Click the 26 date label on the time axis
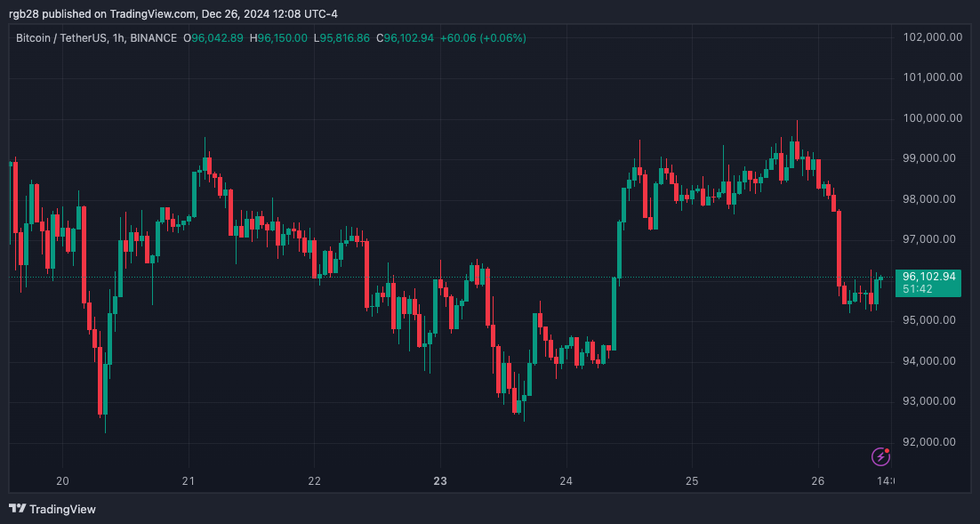This screenshot has height=524, width=980. (816, 480)
